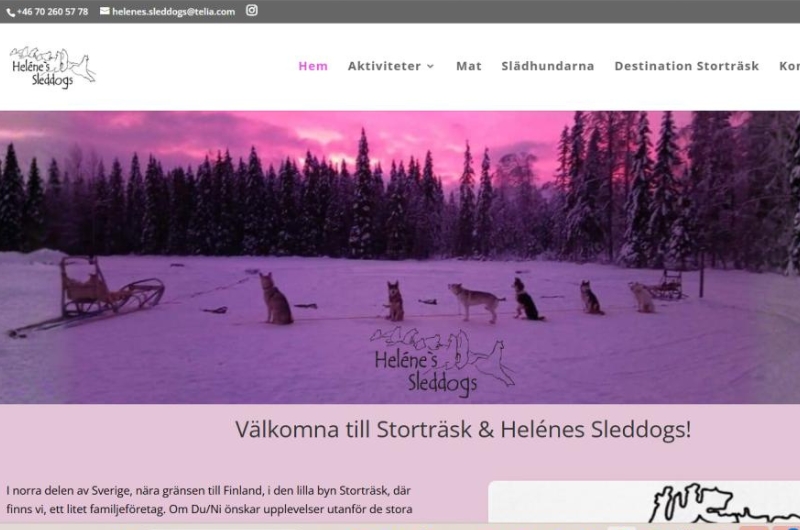Click the pink sunset sled dog banner image
Viewport: 800px width, 530px height.
coord(400,257)
